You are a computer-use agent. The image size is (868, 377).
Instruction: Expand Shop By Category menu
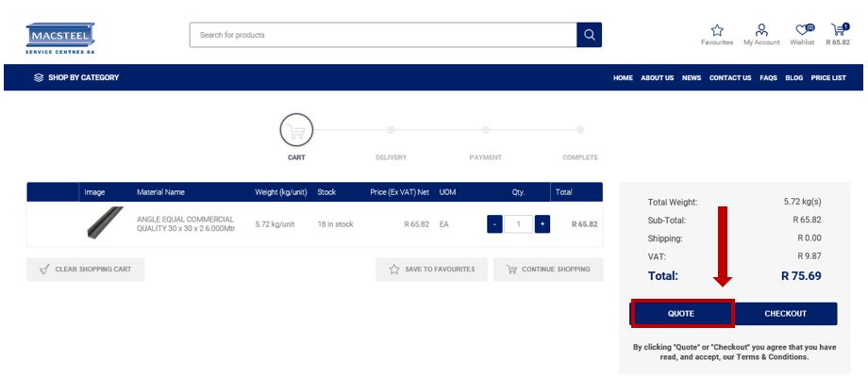coord(76,77)
